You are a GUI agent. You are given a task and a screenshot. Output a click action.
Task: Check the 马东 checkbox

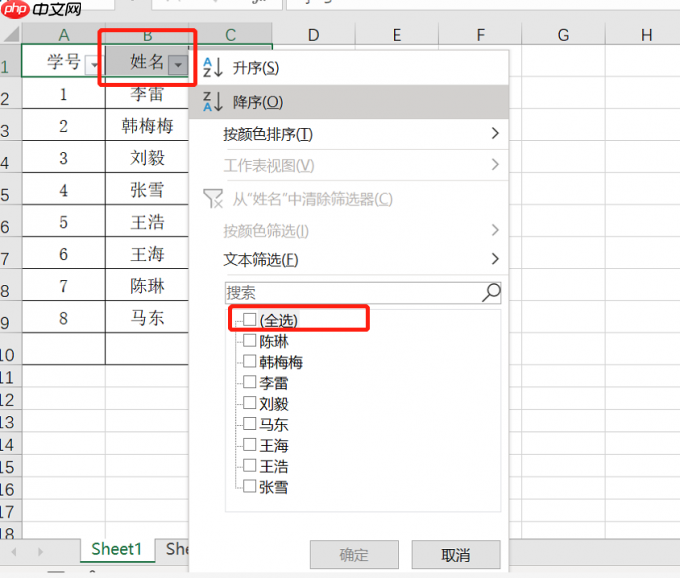[249, 424]
